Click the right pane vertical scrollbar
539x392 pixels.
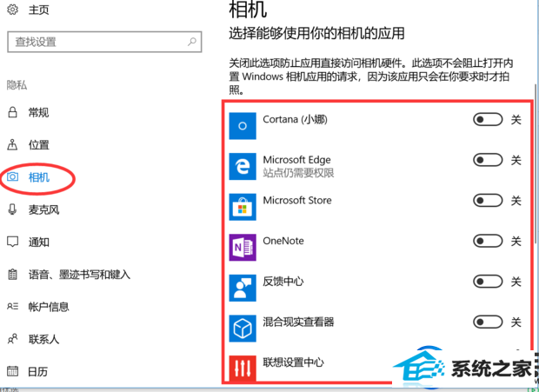[x=536, y=163]
